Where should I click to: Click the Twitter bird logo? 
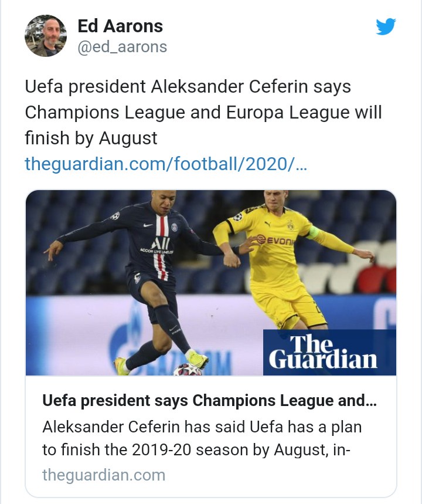pyautogui.click(x=386, y=26)
